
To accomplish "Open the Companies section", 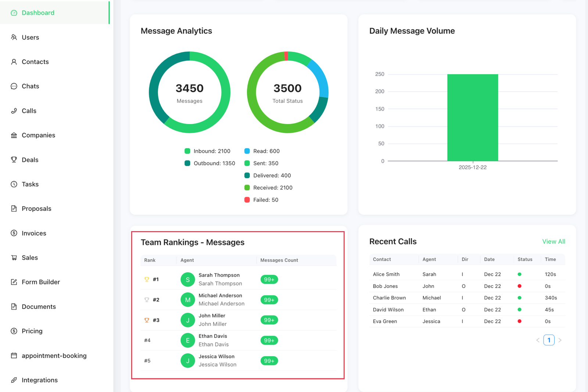I will click(39, 135).
